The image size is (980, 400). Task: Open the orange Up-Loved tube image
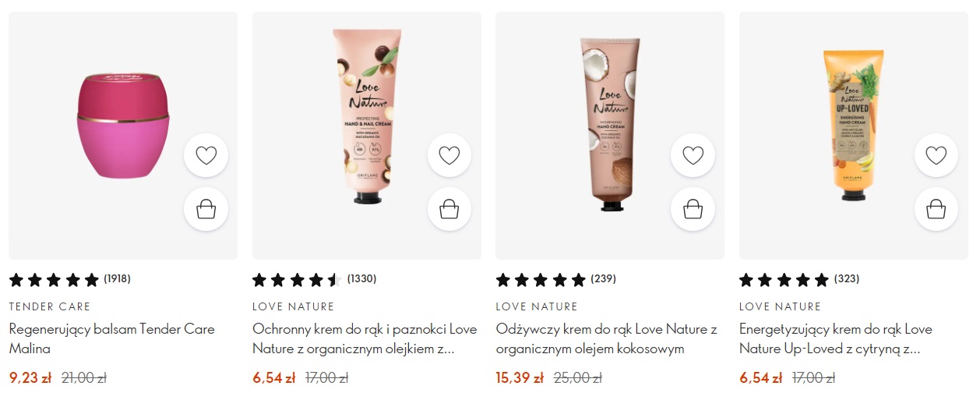[x=854, y=125]
